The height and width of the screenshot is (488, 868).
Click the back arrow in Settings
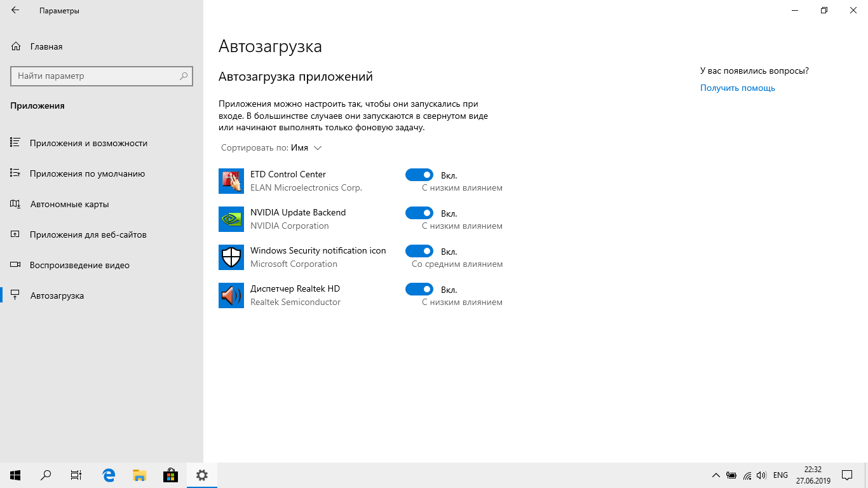pyautogui.click(x=15, y=11)
